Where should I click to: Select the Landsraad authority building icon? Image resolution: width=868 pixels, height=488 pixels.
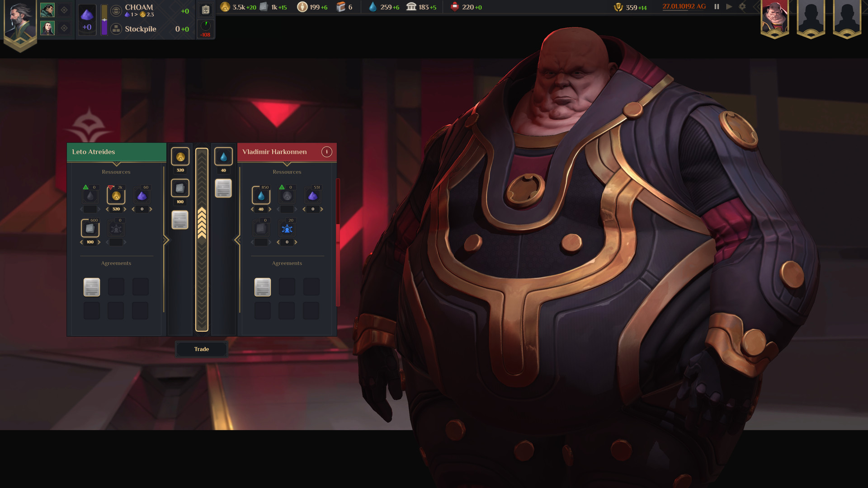coord(412,7)
